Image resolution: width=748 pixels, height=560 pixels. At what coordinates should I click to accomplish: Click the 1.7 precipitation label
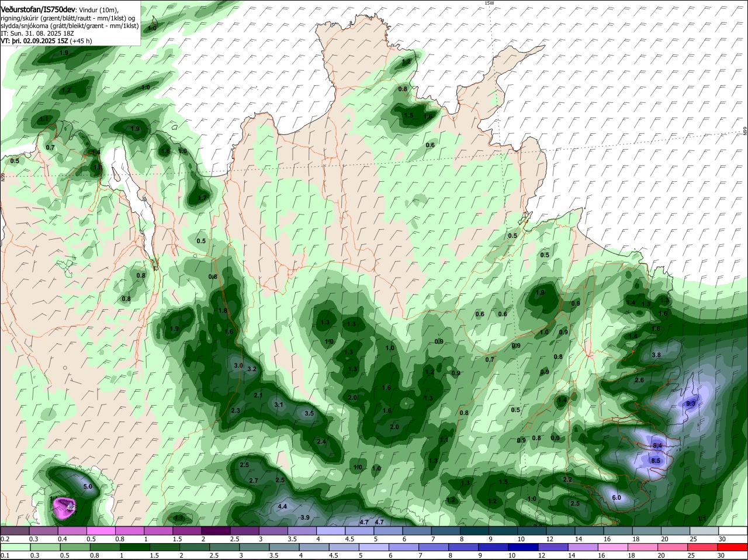(202, 198)
